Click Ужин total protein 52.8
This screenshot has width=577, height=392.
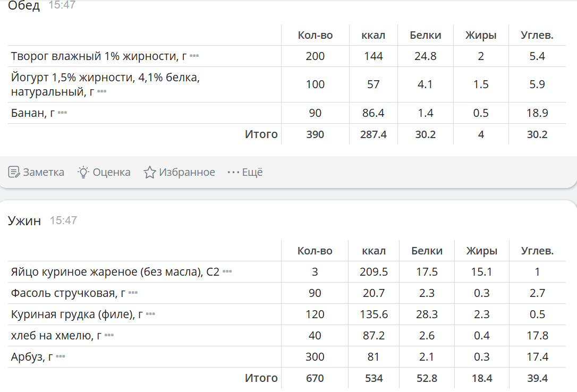[427, 378]
